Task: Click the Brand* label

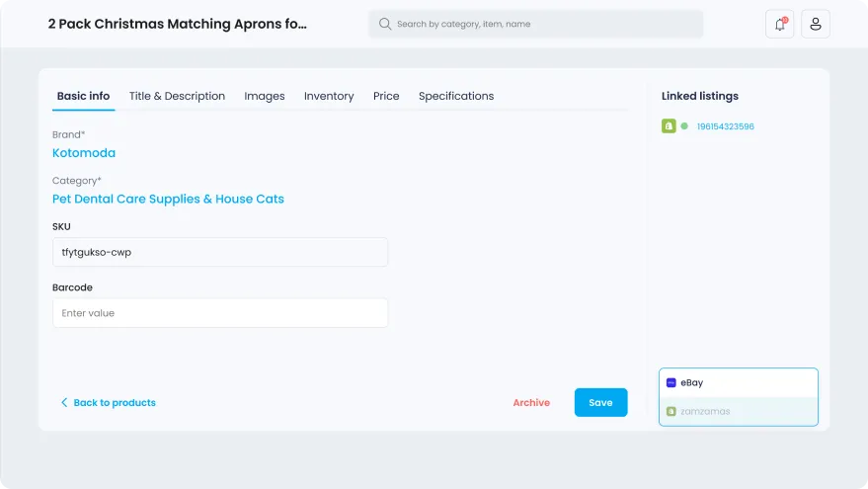Action: pyautogui.click(x=69, y=134)
